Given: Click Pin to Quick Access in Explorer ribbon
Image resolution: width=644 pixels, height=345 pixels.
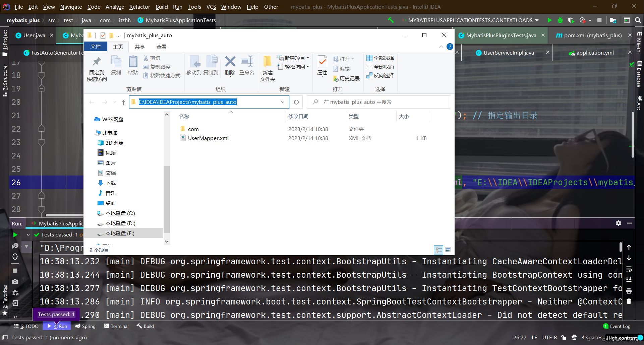Looking at the screenshot, I should coord(97,69).
